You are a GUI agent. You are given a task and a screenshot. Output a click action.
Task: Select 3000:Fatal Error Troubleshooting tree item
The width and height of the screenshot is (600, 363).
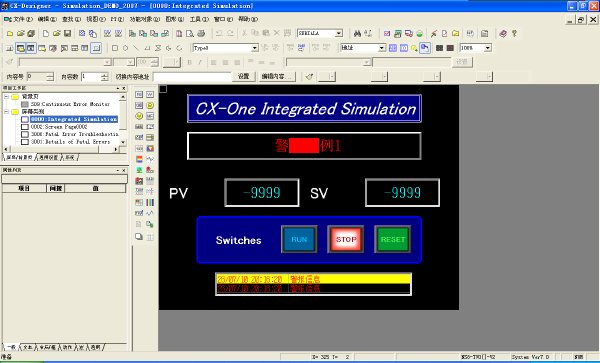[75, 134]
